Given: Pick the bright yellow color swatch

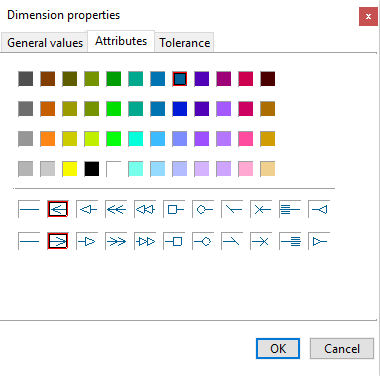Looking at the screenshot, I should pyautogui.click(x=70, y=169).
